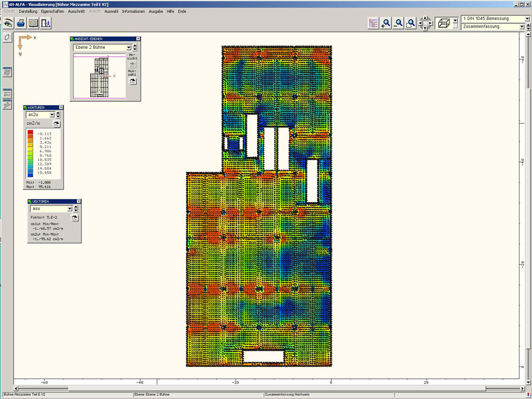Collapse the Konturen panel with its title arrow

pyautogui.click(x=61, y=108)
